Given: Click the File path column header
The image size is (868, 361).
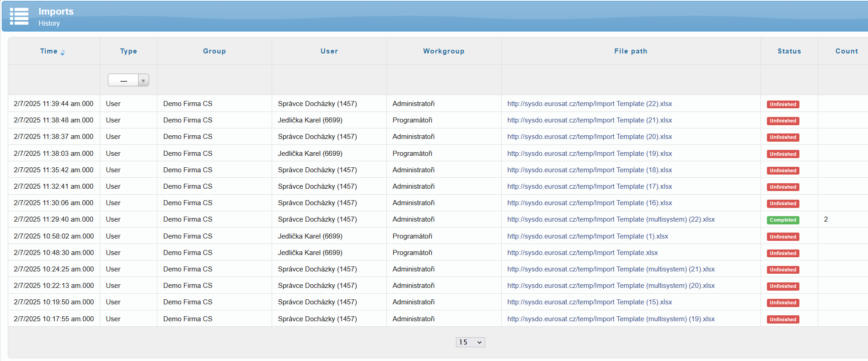Looking at the screenshot, I should point(631,51).
